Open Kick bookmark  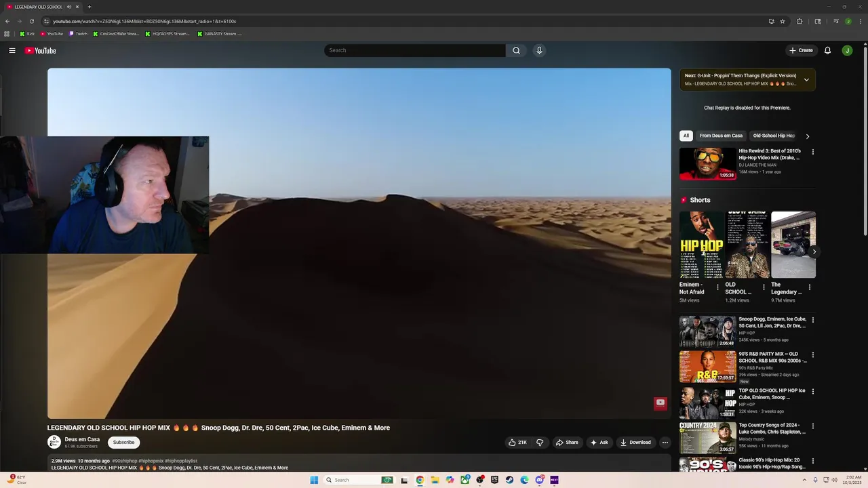[x=27, y=34]
